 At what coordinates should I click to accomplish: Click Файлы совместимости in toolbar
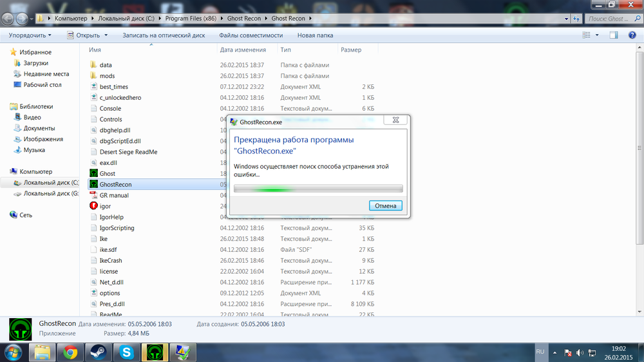point(251,35)
